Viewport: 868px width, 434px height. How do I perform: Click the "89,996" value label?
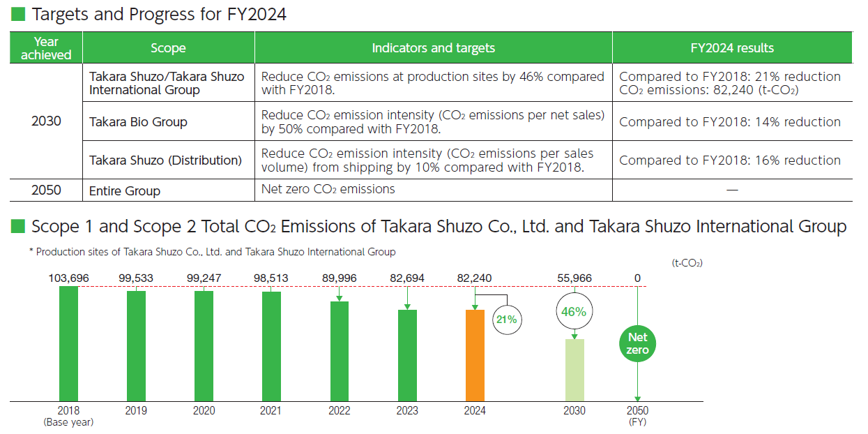[x=339, y=278]
